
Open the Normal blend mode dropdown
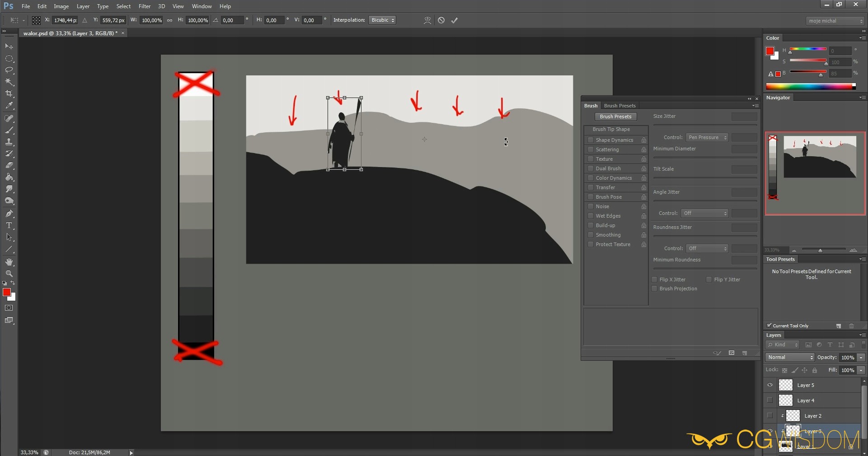(790, 358)
